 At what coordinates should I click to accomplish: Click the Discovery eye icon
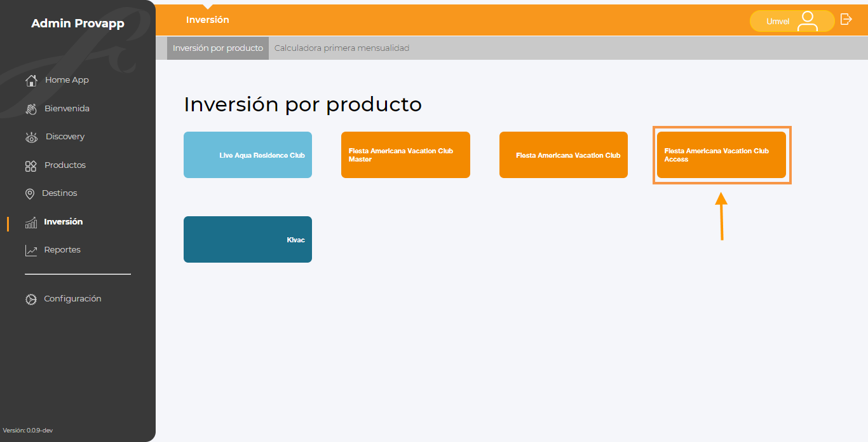[x=31, y=137]
